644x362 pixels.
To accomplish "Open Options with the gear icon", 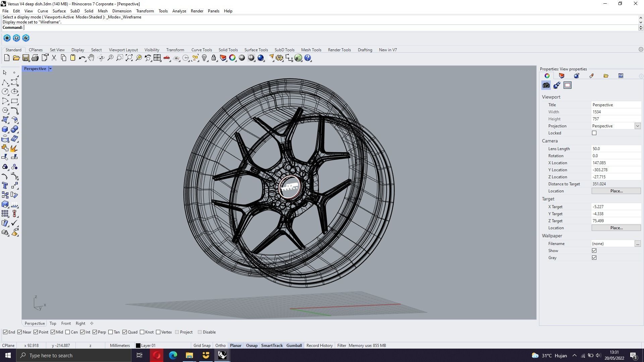I will [x=279, y=58].
